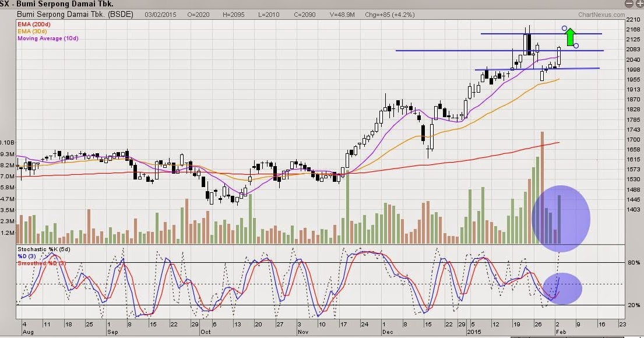Click the Sep month label on time axis
Screen dimensions: 644x338
(112, 332)
